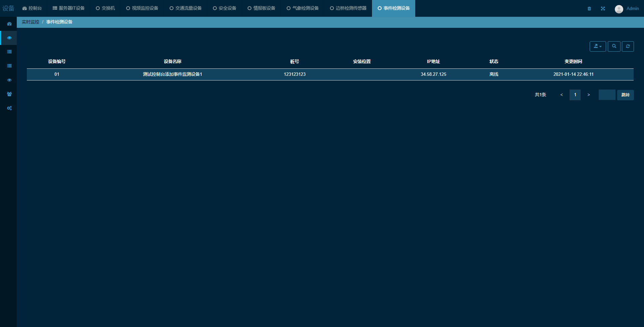
Task: Open the export dropdown button
Action: coord(598,46)
